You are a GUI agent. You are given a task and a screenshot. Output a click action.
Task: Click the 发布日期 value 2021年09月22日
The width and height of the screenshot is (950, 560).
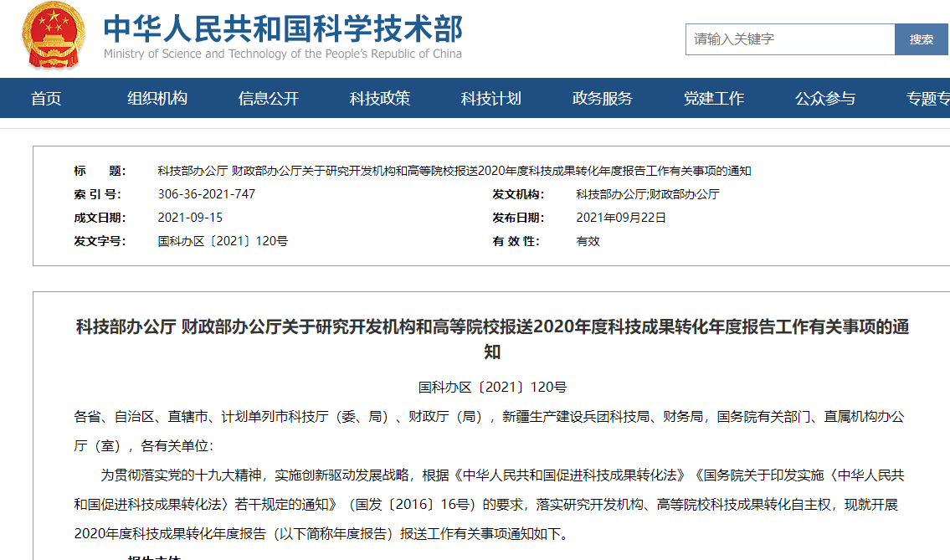point(621,218)
